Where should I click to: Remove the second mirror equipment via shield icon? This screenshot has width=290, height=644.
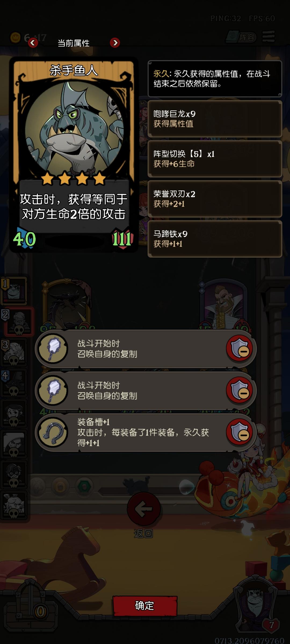click(x=240, y=390)
